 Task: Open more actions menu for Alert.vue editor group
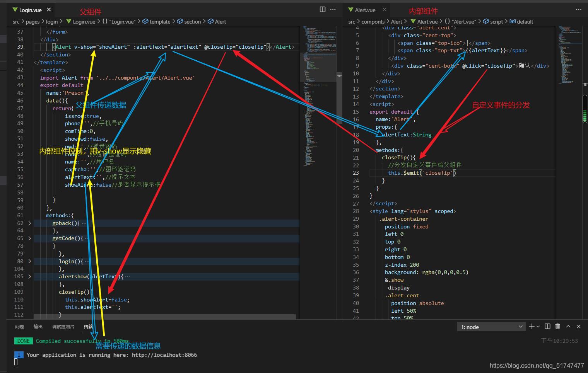(x=579, y=9)
